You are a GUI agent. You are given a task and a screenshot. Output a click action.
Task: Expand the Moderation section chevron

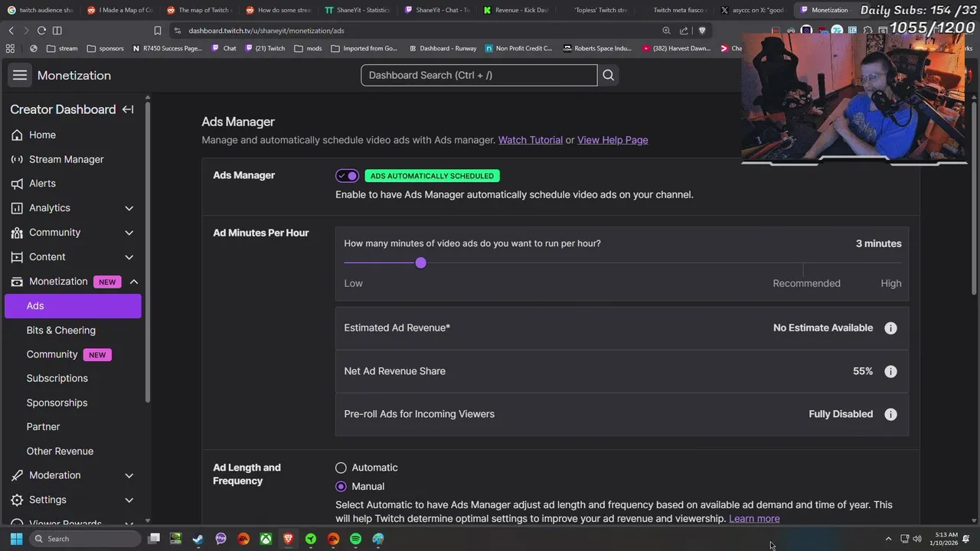pos(129,475)
